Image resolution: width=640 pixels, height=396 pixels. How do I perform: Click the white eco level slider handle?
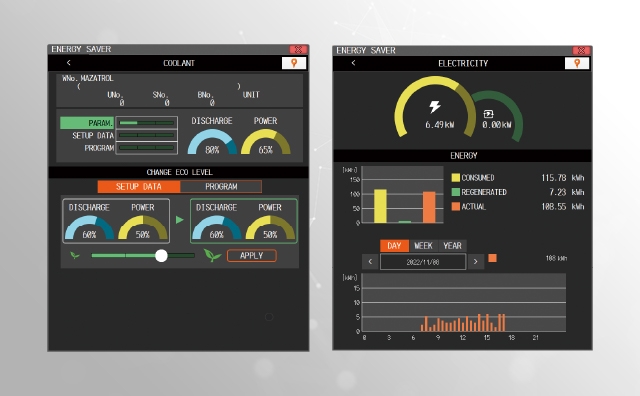click(x=161, y=256)
